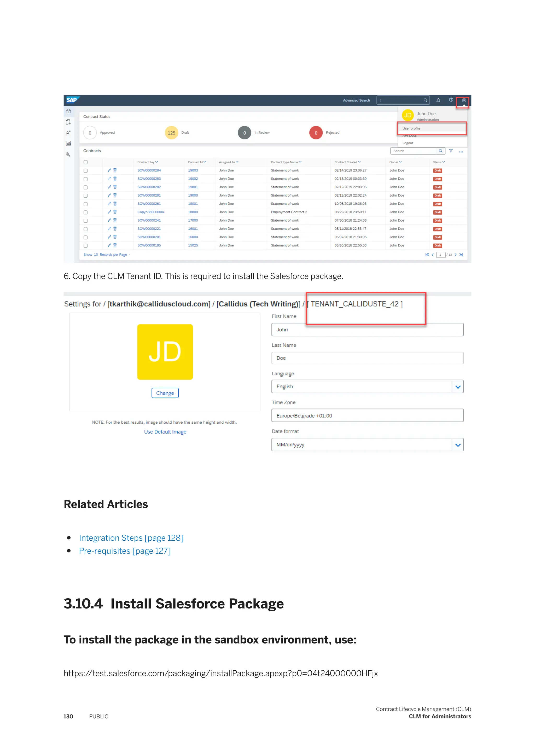535x756 pixels.
Task: Click the Time Zone Europe/Belgrade field
Action: tap(367, 416)
